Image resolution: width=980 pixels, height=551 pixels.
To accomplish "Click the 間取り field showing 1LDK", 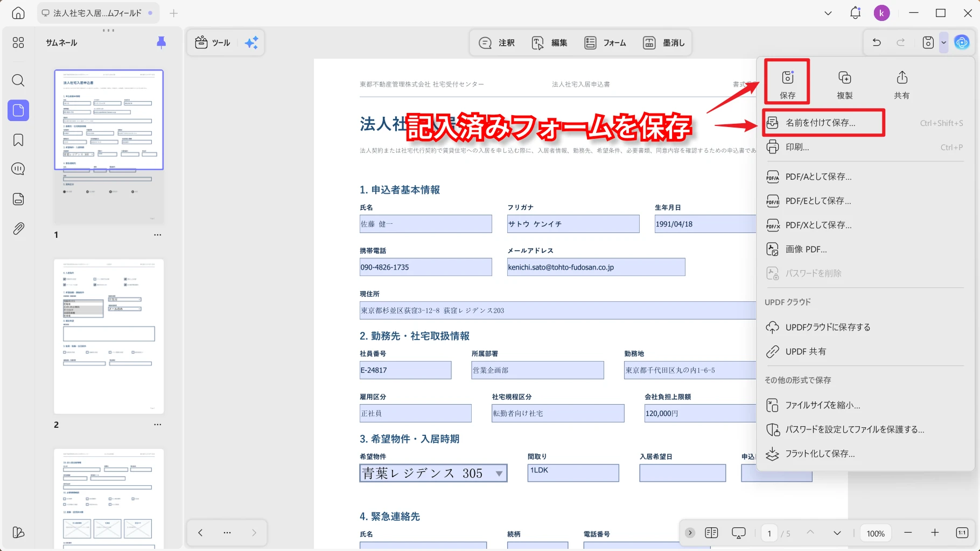I will point(573,473).
